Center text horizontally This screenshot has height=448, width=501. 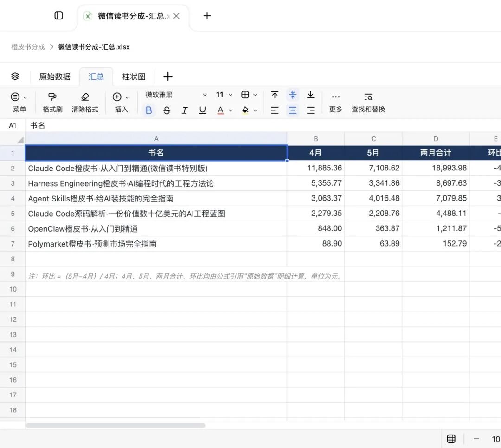pyautogui.click(x=292, y=110)
